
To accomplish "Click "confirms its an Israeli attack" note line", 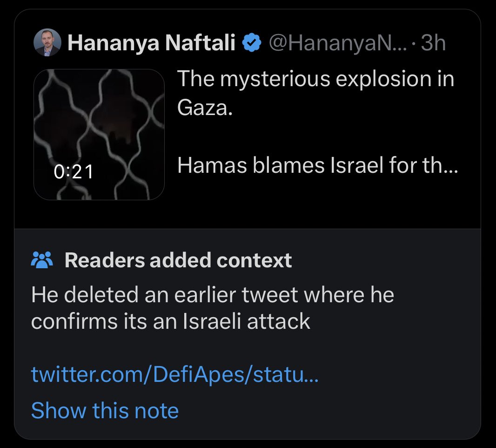I will pyautogui.click(x=170, y=321).
